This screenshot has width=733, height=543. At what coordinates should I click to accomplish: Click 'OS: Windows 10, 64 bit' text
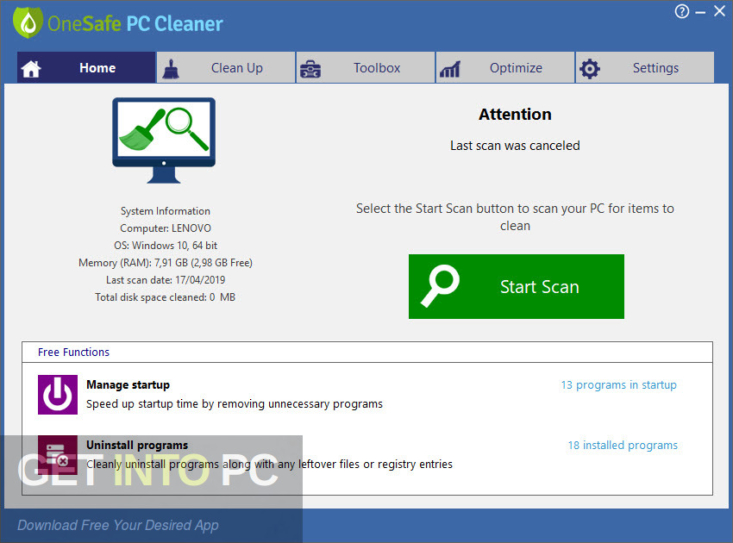[165, 245]
